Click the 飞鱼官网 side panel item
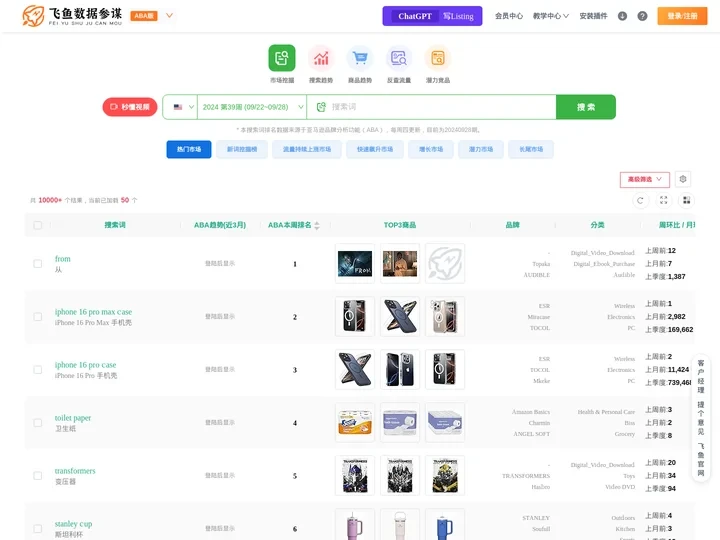Image resolution: width=720 pixels, height=540 pixels. click(x=701, y=460)
